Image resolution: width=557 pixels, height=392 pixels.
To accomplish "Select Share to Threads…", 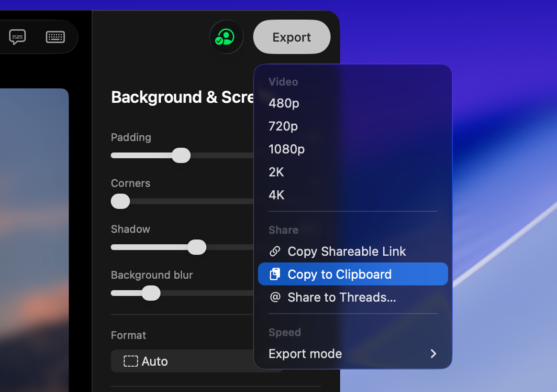I will tap(353, 297).
